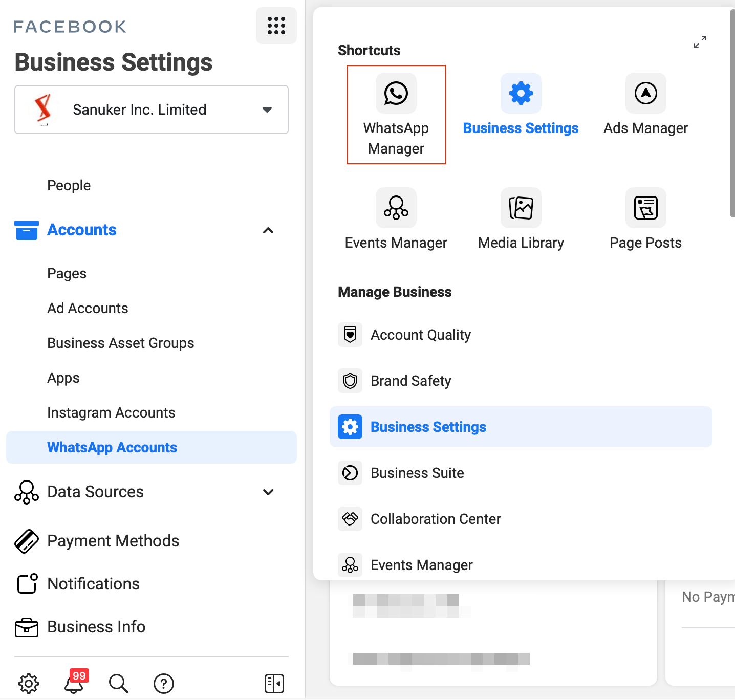Screen dimensions: 735x700
Task: Click the Payment Methods card icon
Action: 27,541
